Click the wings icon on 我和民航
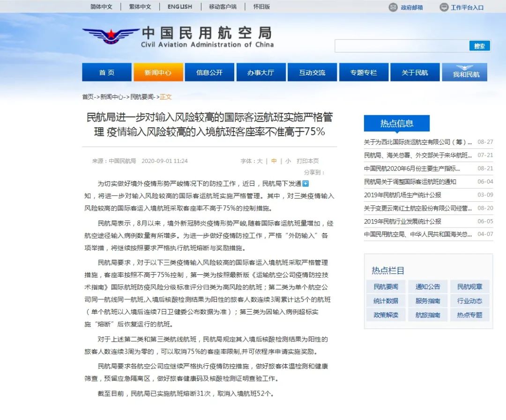Image resolution: width=506 pixels, height=420 pixels. click(x=464, y=67)
